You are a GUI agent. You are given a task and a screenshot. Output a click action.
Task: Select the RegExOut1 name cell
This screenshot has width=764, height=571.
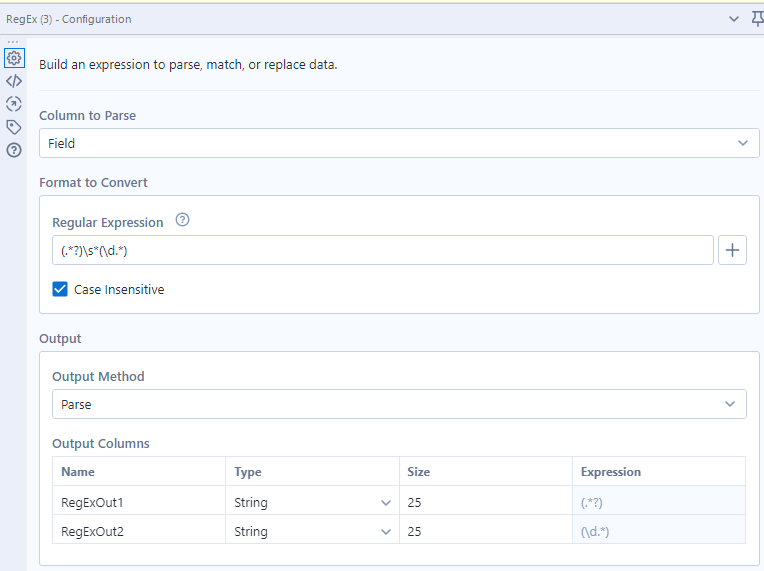pos(138,503)
